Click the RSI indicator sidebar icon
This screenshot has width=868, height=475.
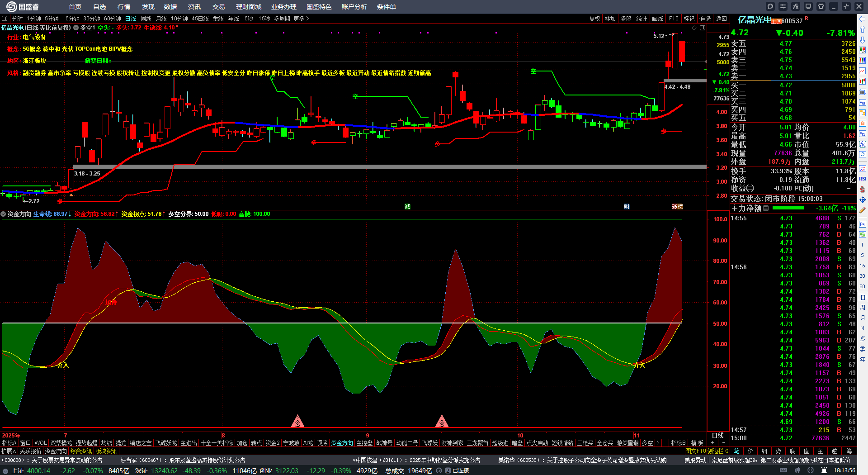863,179
